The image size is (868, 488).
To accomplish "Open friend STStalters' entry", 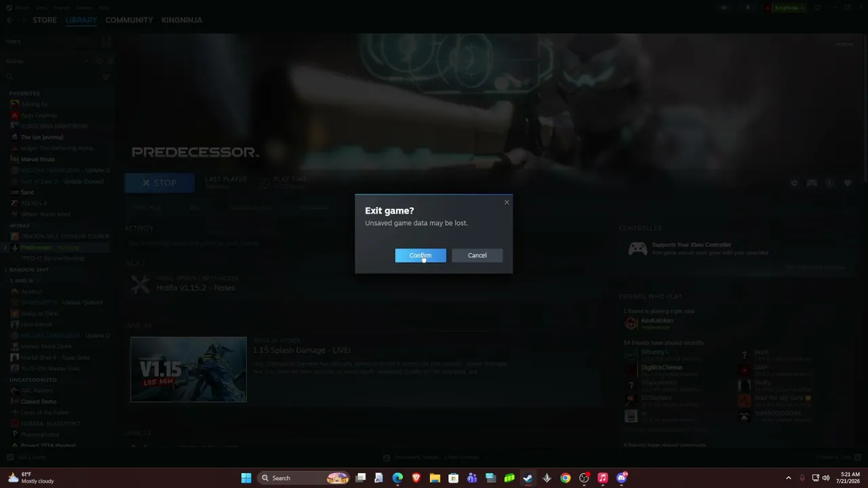I will (x=656, y=398).
